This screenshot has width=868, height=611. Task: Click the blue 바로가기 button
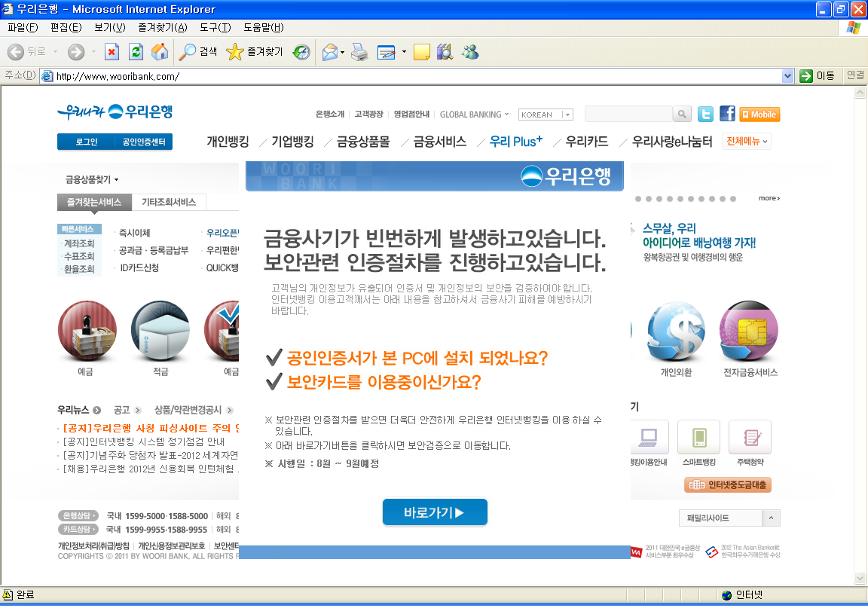435,512
